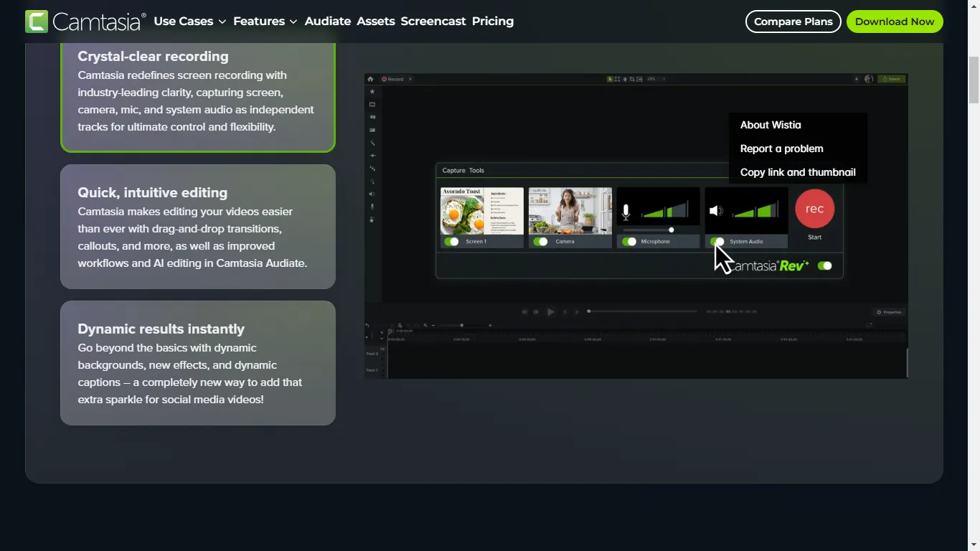The height and width of the screenshot is (551, 980).
Task: Click the undo arrow above the timeline
Action: [367, 325]
